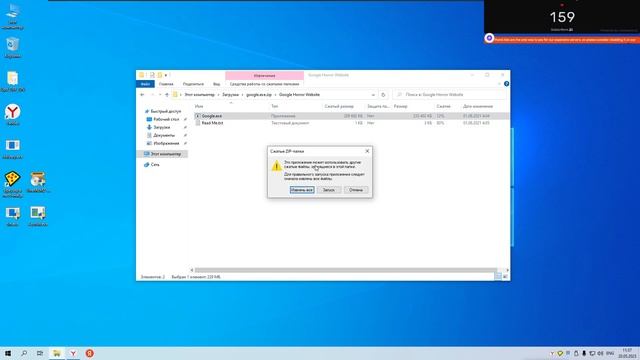Switch to details view icon in status bar
Image resolution: width=640 pixels, height=360 pixels.
pyautogui.click(x=498, y=277)
